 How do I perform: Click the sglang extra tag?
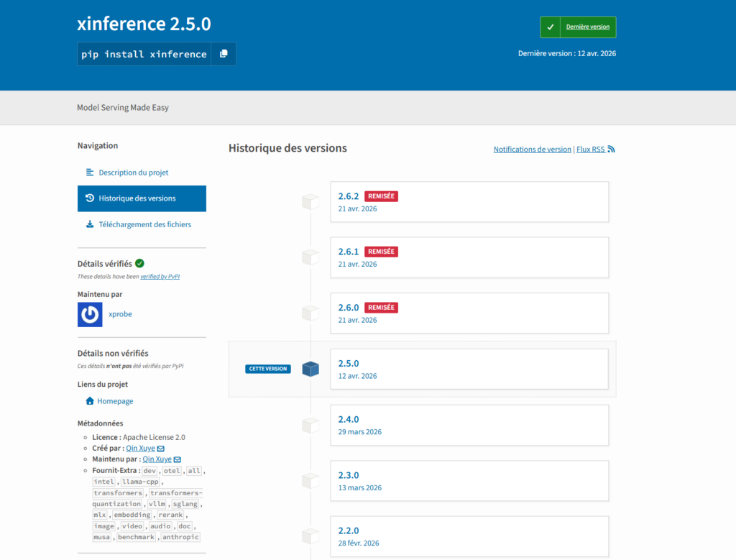[x=185, y=504]
